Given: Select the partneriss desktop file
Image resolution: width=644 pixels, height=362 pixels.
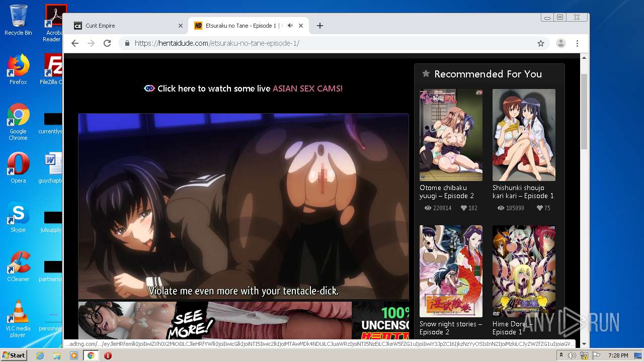Looking at the screenshot, I should point(51,271).
